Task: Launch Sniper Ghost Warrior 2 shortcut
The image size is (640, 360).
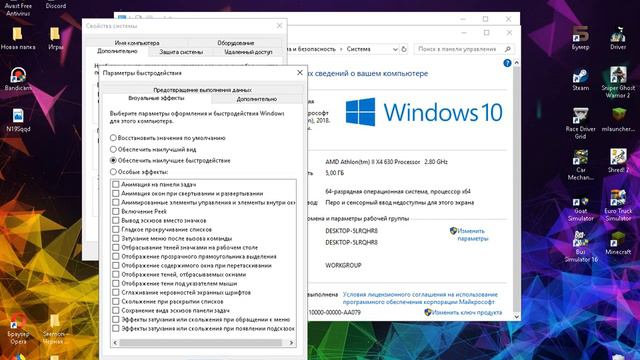Action: coord(618,83)
